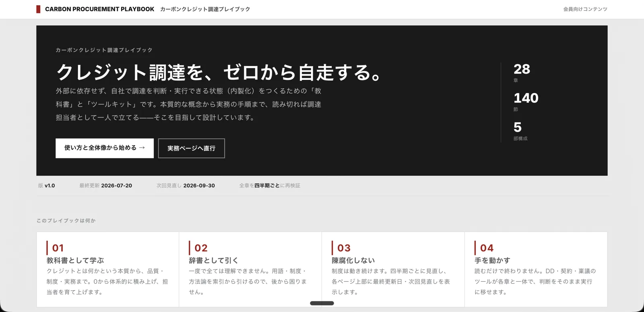The image size is (644, 312).
Task: Click the hero paragraph starting 外部に依存せず
Action: pos(188,104)
